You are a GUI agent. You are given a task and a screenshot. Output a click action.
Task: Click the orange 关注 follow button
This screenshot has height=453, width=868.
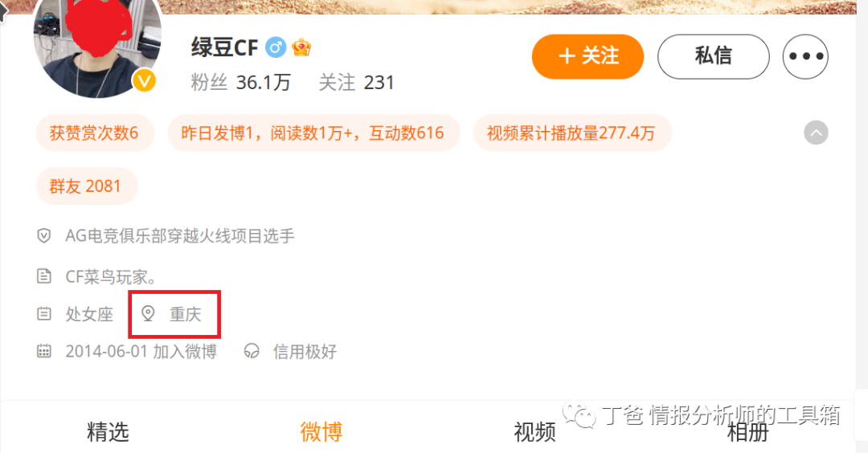tap(588, 56)
